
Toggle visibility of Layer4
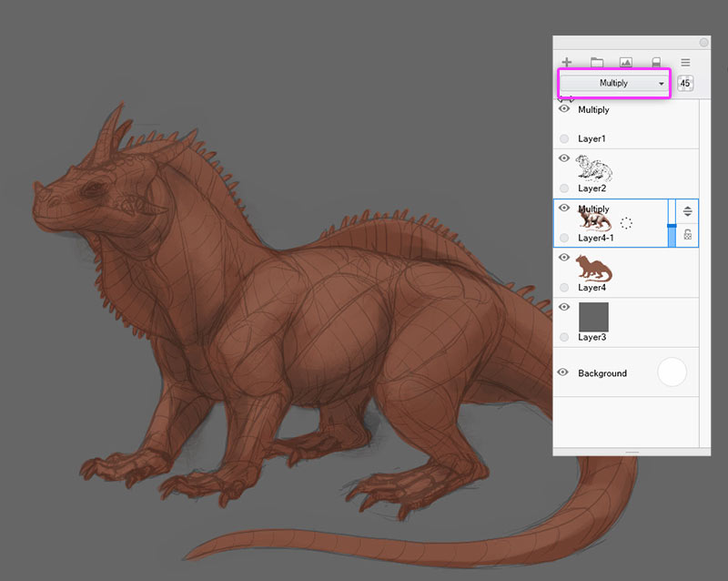564,257
